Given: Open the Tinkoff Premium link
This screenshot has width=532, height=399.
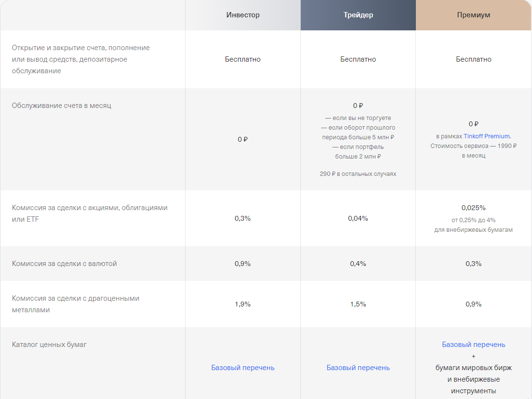Looking at the screenshot, I should click(487, 136).
